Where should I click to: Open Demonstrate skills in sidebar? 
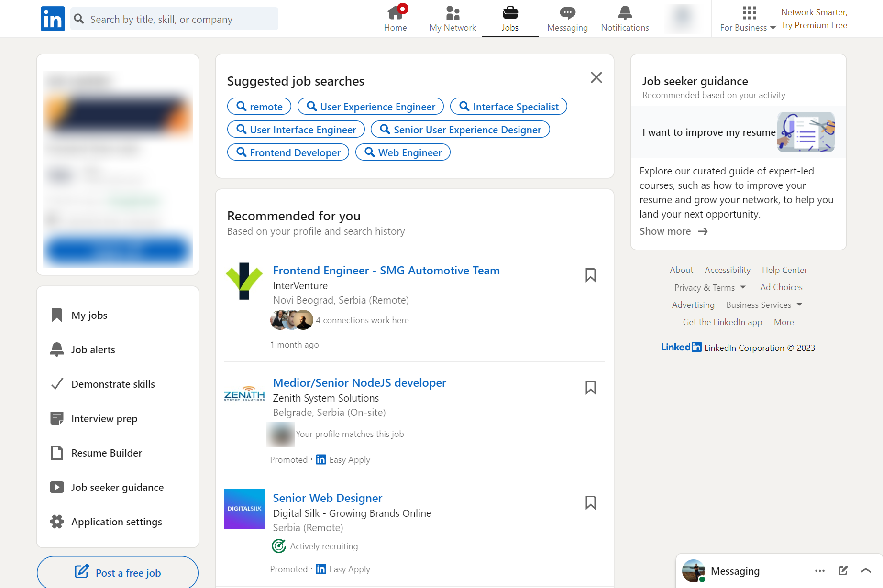tap(103, 384)
